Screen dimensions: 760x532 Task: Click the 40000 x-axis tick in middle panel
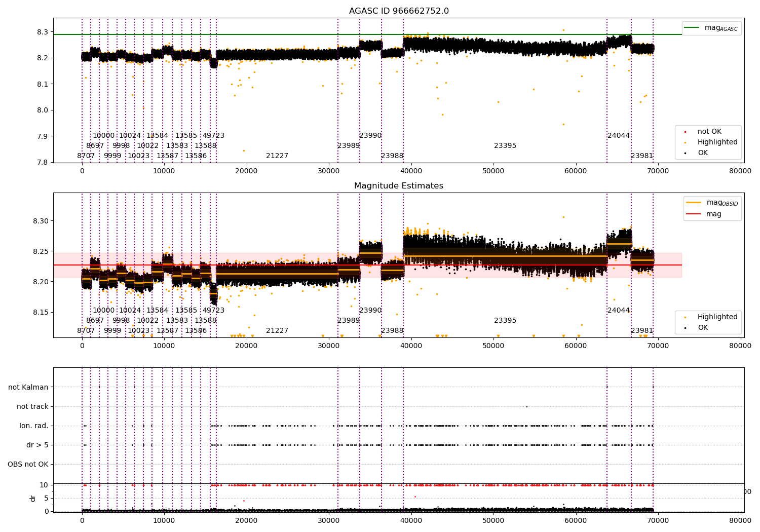pyautogui.click(x=411, y=346)
